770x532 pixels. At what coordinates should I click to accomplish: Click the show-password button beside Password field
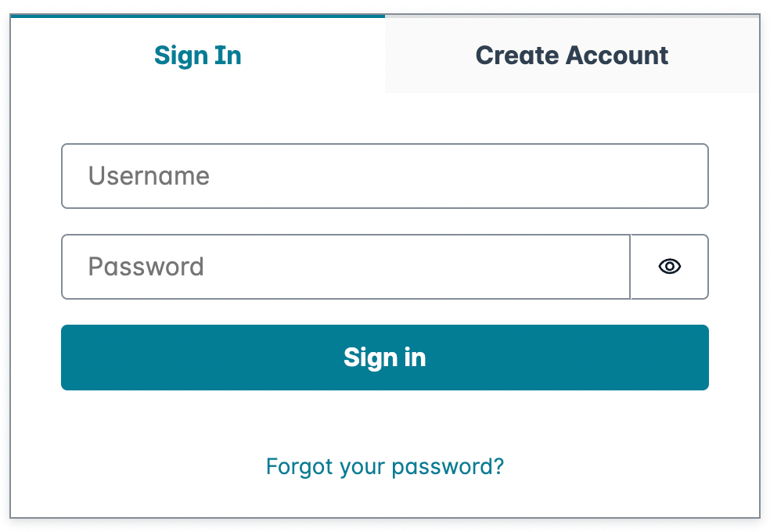669,267
